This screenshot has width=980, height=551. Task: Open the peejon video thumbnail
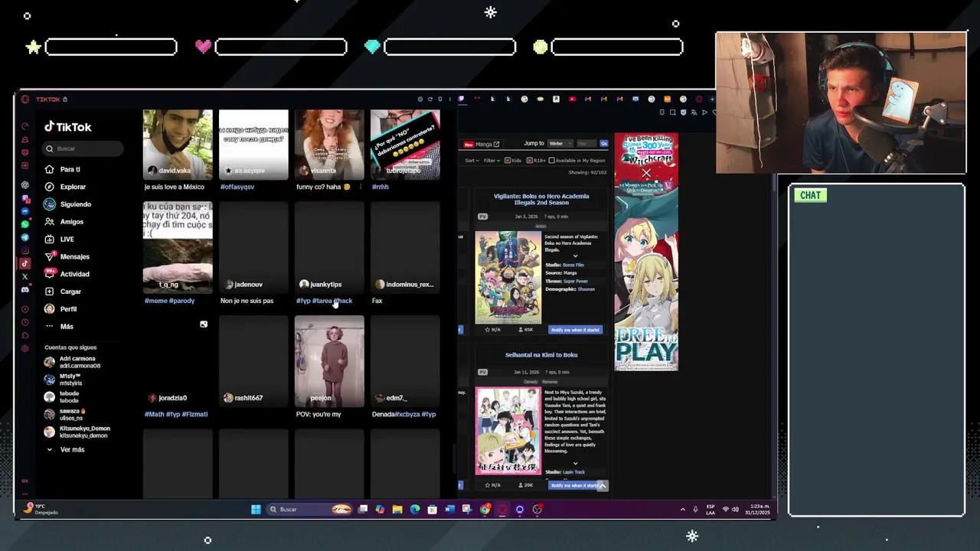pos(329,361)
